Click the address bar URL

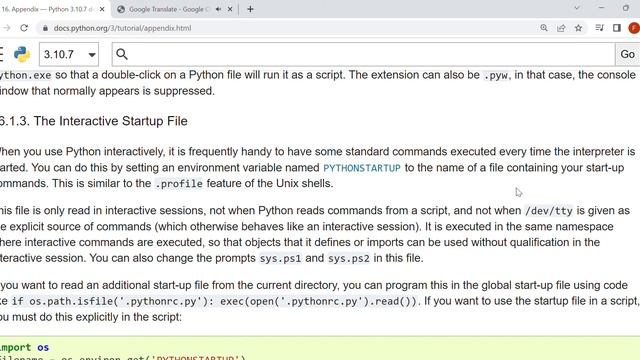coord(122,28)
